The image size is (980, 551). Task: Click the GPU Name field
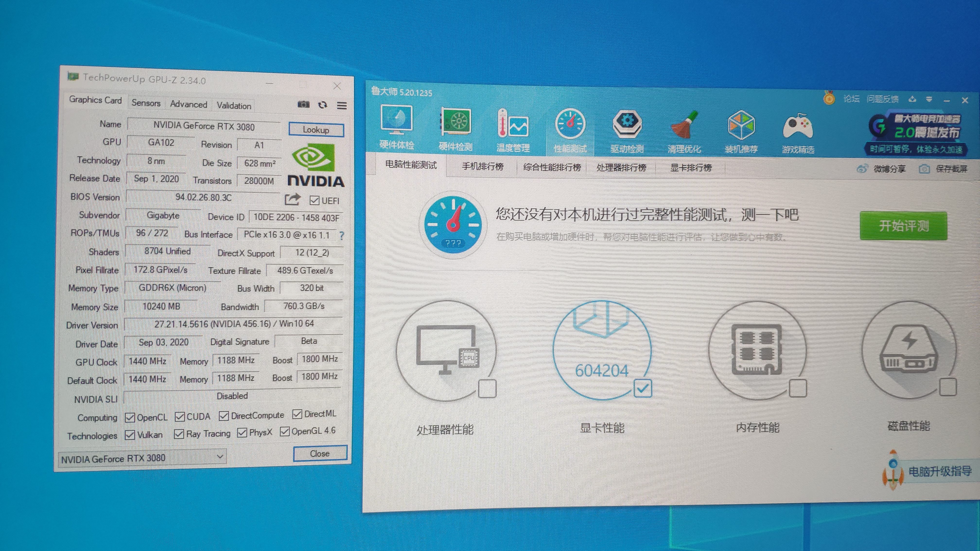pos(204,126)
